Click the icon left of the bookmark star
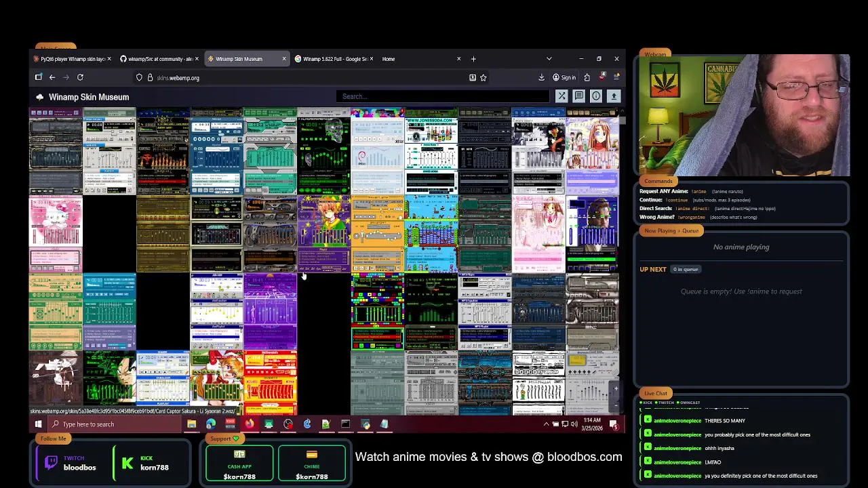The width and height of the screenshot is (868, 488). click(x=473, y=77)
